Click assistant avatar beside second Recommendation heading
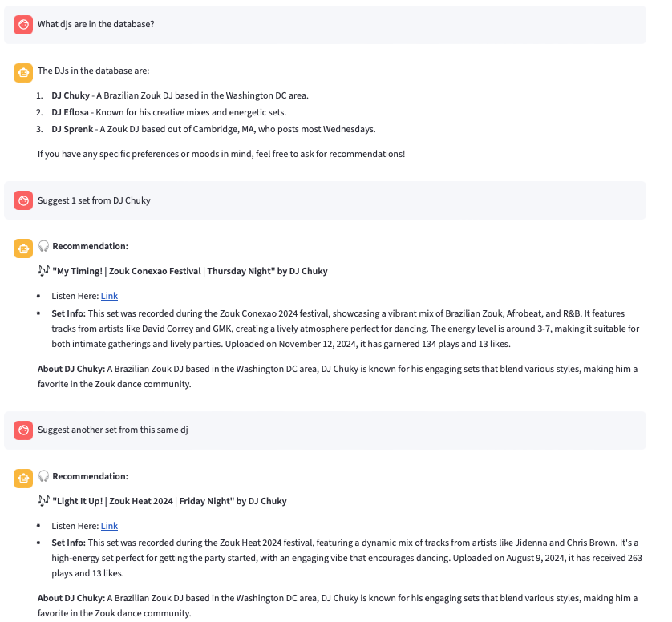The image size is (672, 622). [x=23, y=479]
